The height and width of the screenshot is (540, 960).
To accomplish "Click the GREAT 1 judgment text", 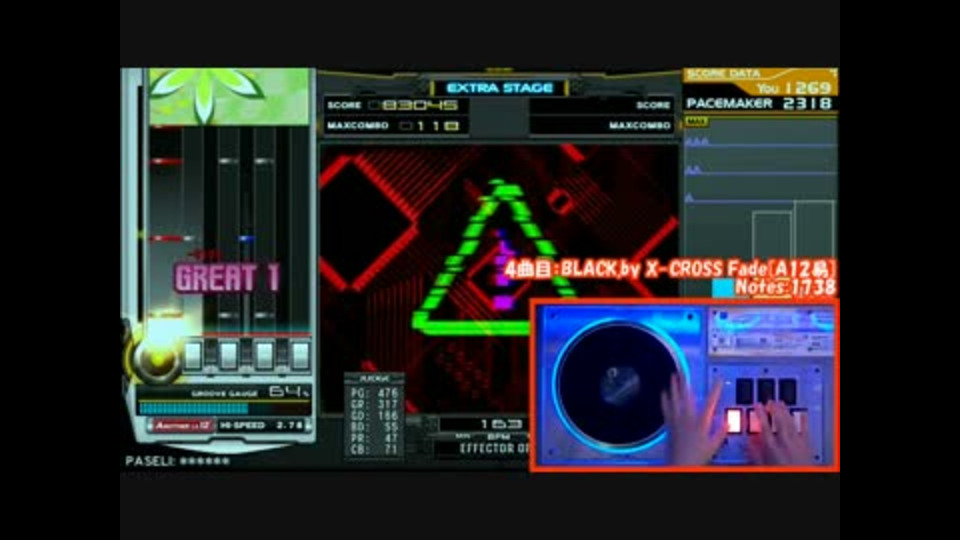I will (227, 279).
